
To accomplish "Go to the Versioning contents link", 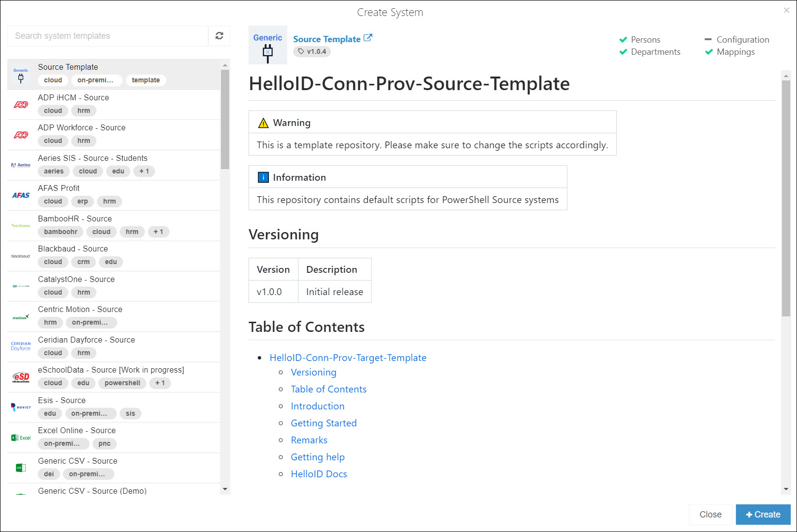I will pos(313,372).
